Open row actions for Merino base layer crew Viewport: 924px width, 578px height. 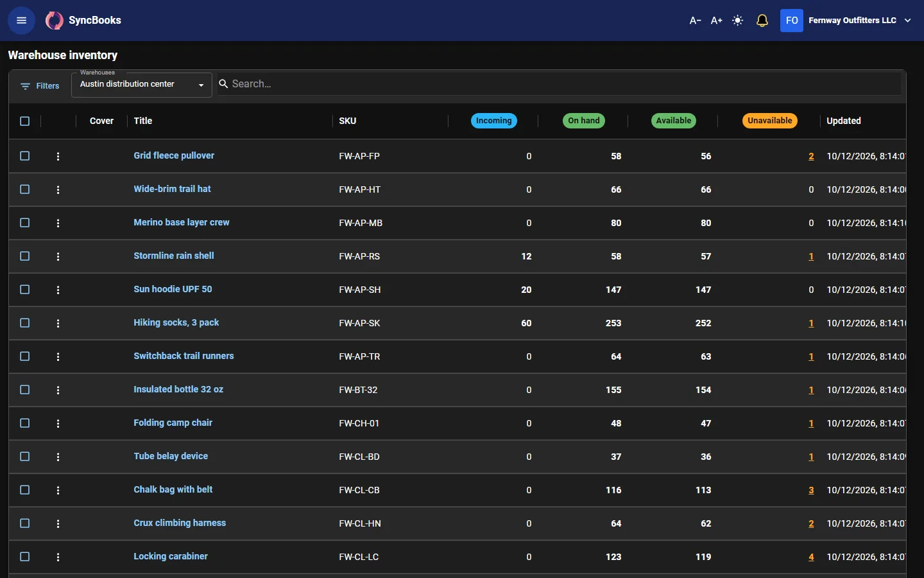coord(58,223)
